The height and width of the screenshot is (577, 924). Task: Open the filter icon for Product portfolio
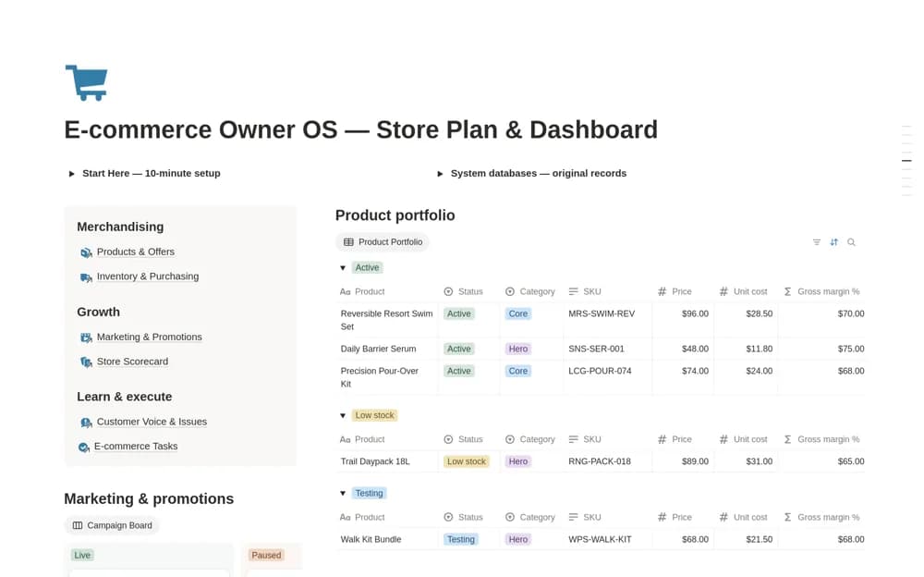(816, 242)
